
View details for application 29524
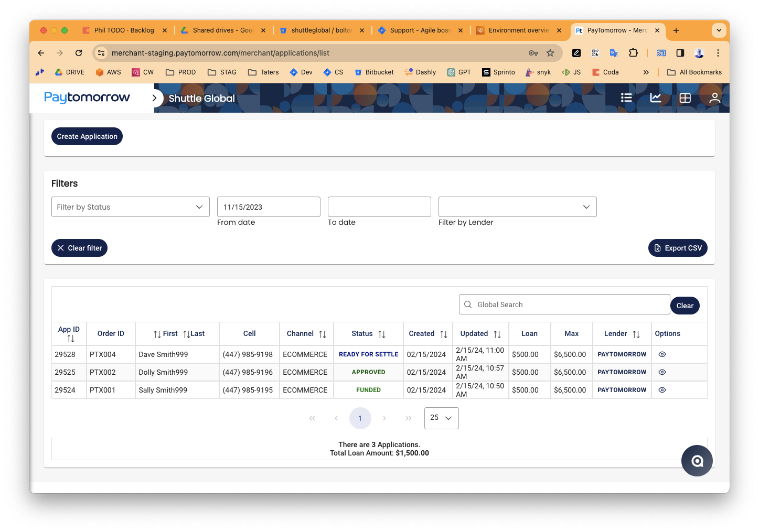pyautogui.click(x=662, y=390)
